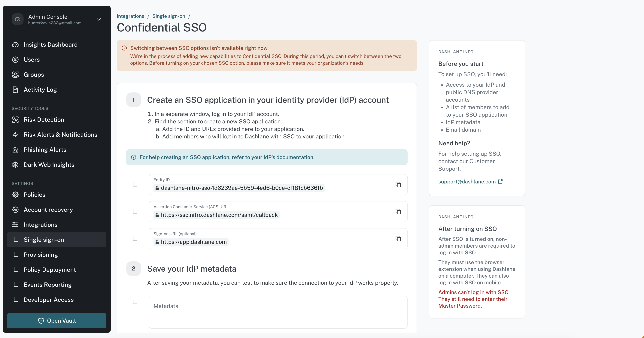
Task: Click the Dark Web Insights icon
Action: (x=16, y=164)
